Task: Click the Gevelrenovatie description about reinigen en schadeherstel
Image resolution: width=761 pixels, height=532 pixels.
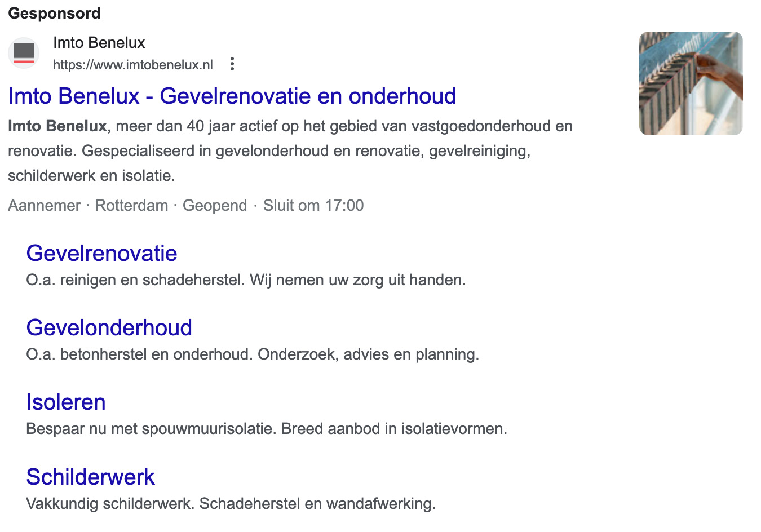Action: coord(246,279)
